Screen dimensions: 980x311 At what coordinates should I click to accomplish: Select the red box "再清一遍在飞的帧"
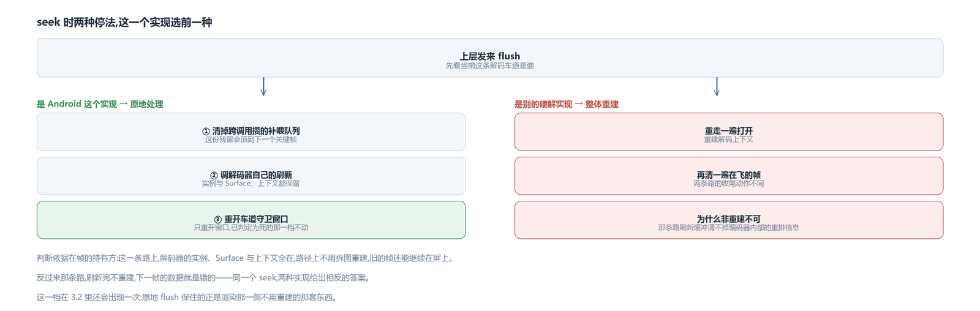729,176
